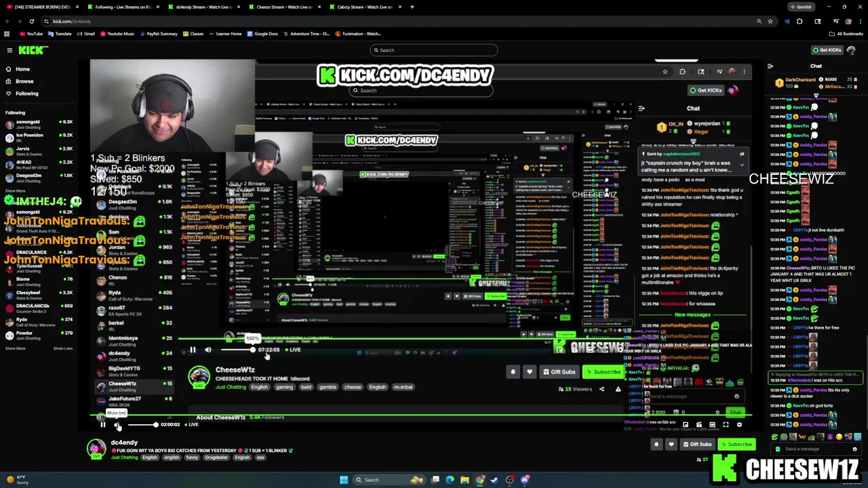Follow dc4endy with the heart icon
This screenshot has height=488, width=868.
671,445
